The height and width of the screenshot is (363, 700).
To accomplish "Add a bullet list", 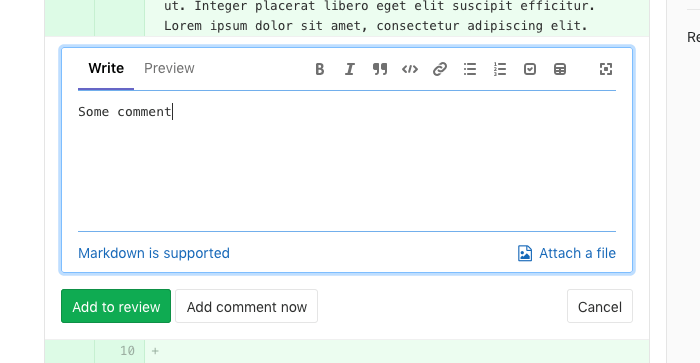I will tap(470, 69).
